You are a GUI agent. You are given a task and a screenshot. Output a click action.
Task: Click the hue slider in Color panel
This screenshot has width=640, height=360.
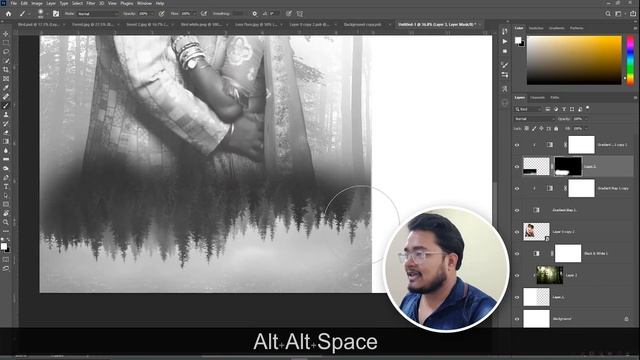click(x=631, y=60)
